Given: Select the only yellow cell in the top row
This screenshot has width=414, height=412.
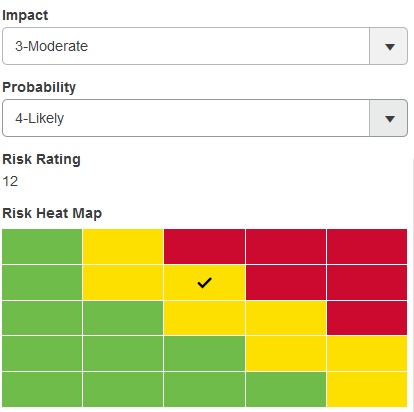Looking at the screenshot, I should [123, 246].
